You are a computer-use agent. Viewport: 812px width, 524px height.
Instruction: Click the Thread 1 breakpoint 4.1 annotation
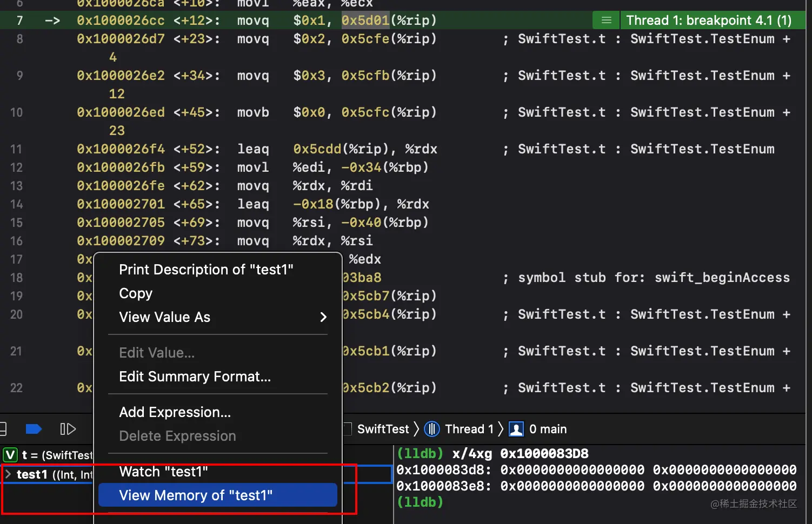tap(708, 21)
